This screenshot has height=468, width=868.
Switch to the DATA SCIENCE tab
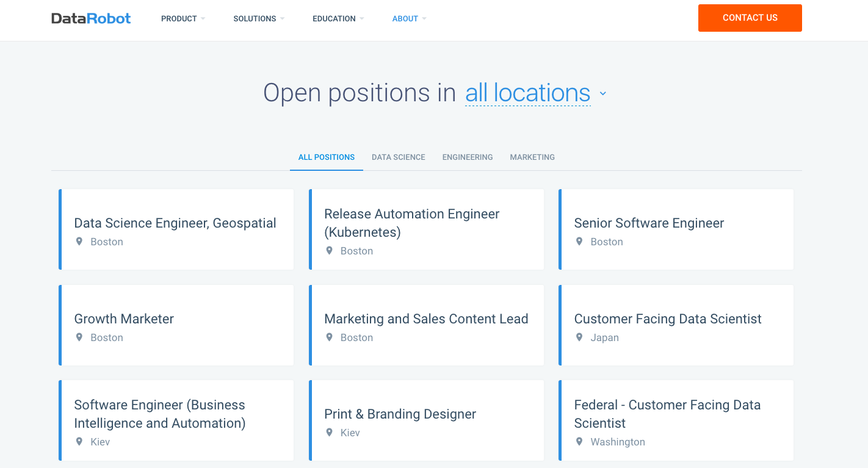398,157
